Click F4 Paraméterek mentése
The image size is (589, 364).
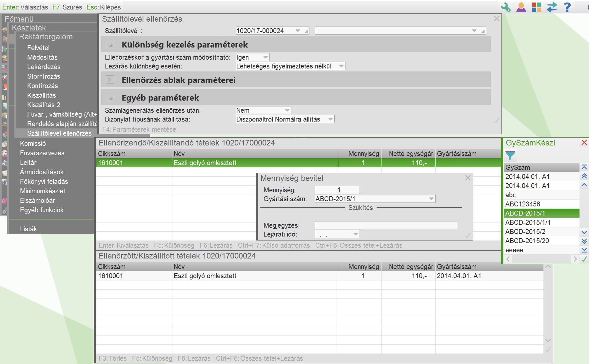tap(139, 129)
